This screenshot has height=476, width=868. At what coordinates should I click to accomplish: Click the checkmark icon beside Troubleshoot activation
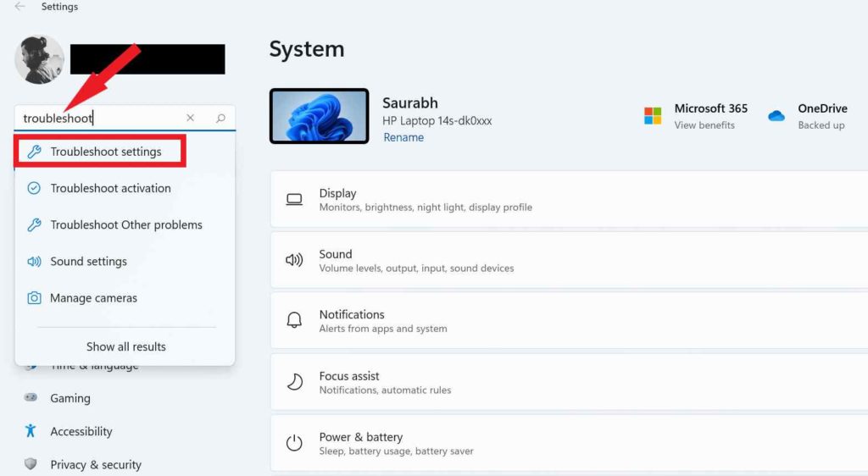pos(34,188)
